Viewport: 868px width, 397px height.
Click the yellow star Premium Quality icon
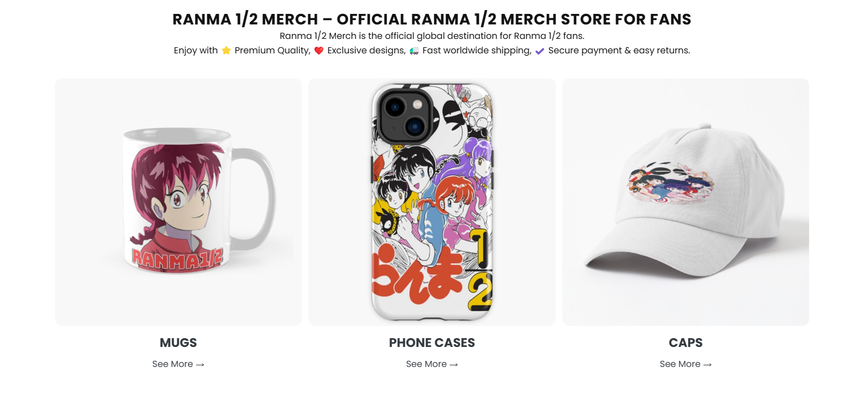pos(226,50)
